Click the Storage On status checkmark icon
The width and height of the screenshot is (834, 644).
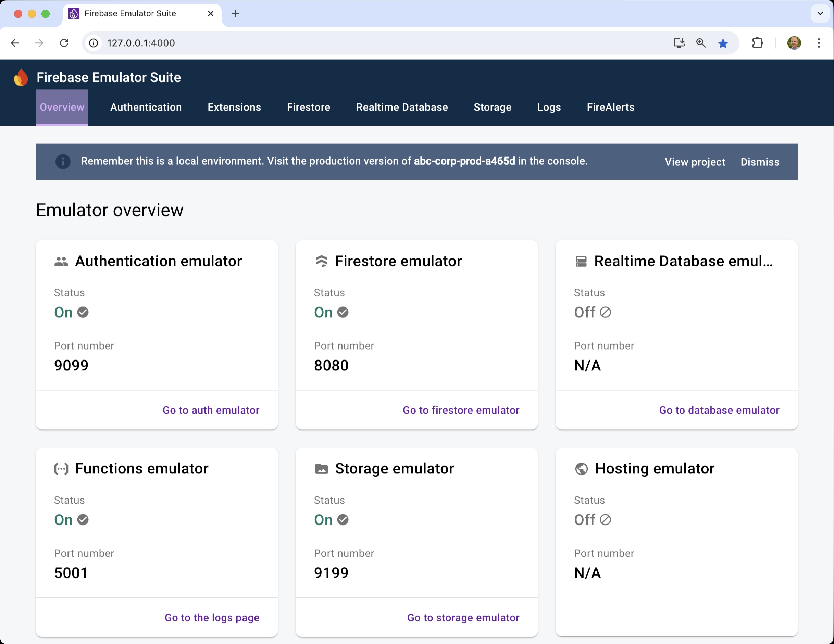[343, 520]
